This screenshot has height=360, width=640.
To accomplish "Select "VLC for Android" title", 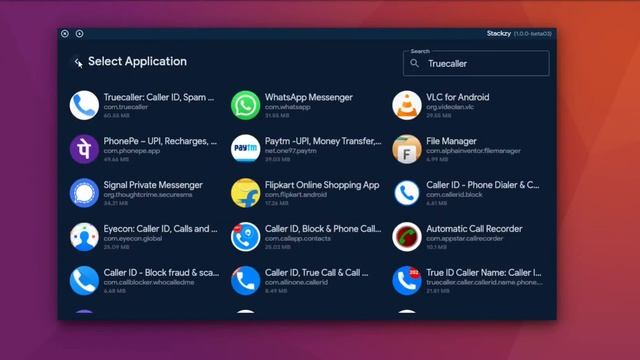I will (458, 97).
